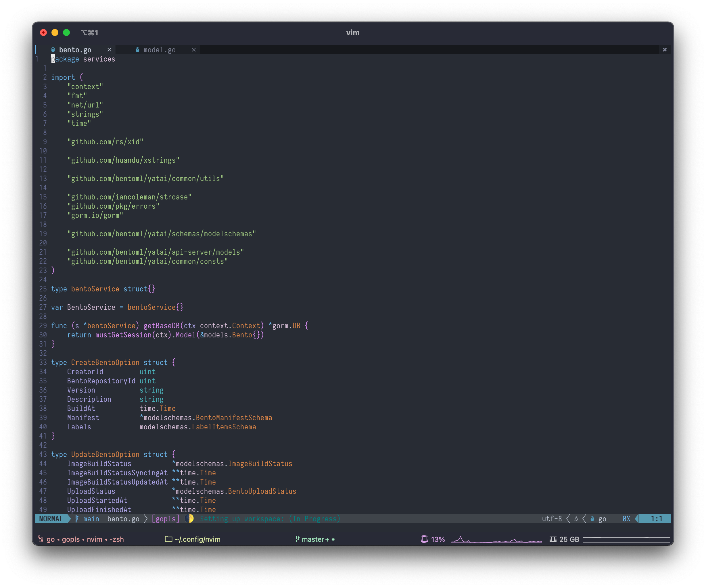Toggle fullscreen with the green traffic light
The height and width of the screenshot is (588, 706).
(67, 32)
